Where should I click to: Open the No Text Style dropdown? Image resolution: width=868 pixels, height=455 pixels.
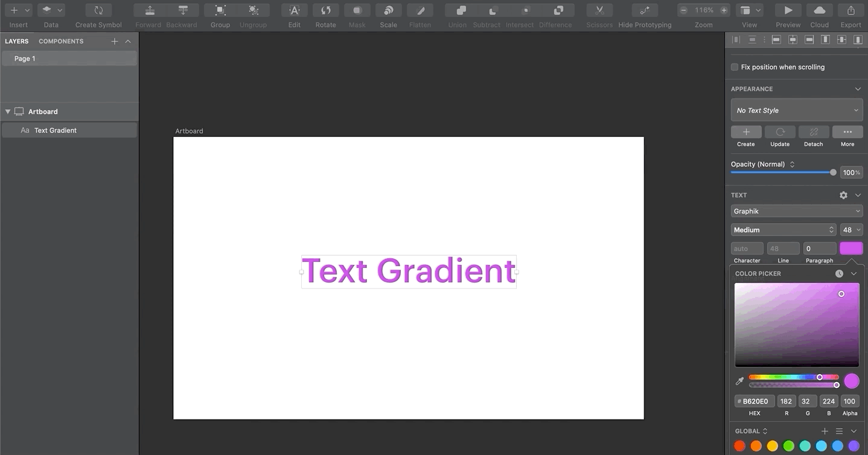(x=796, y=110)
